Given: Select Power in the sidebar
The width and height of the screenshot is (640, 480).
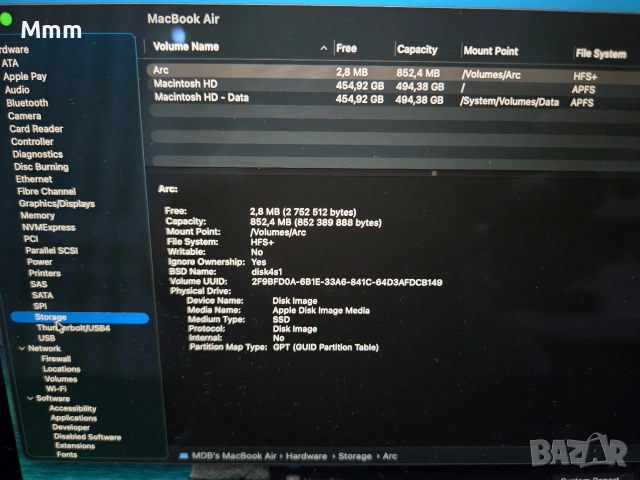Looking at the screenshot, I should tap(40, 262).
